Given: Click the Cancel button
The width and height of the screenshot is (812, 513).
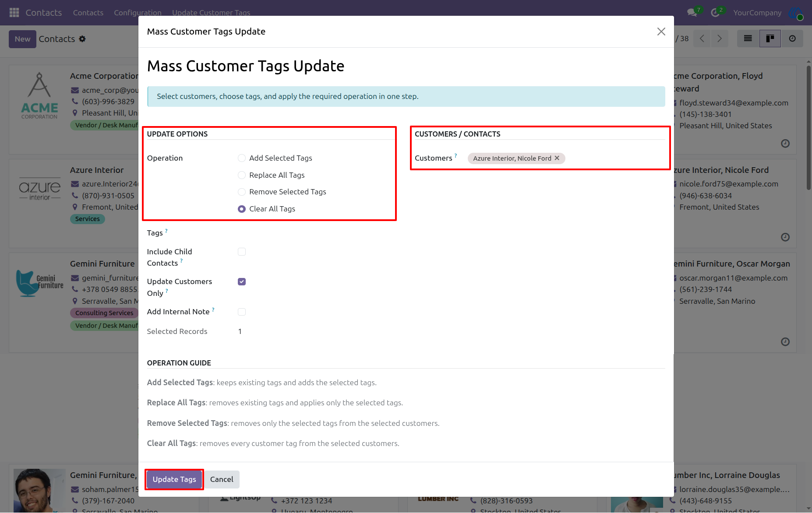Looking at the screenshot, I should 222,479.
